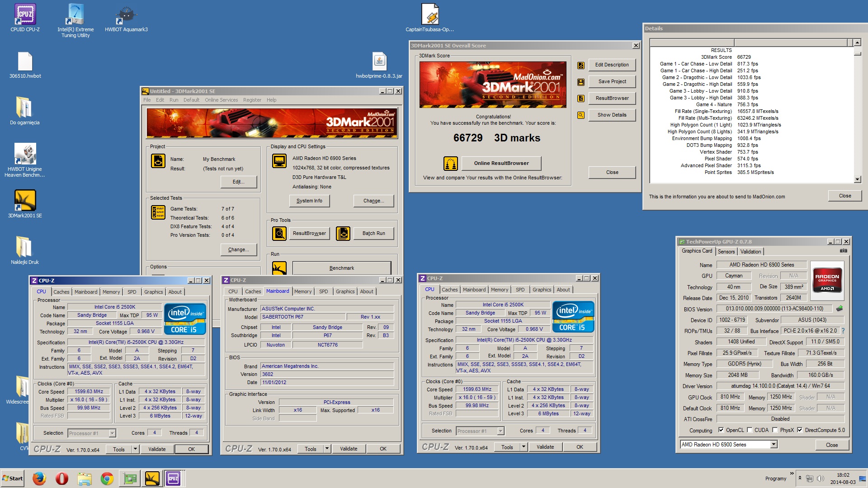Screen dimensions: 868x488
Task: Expand Tools arrow in middle CPU-Z window
Action: (x=326, y=449)
